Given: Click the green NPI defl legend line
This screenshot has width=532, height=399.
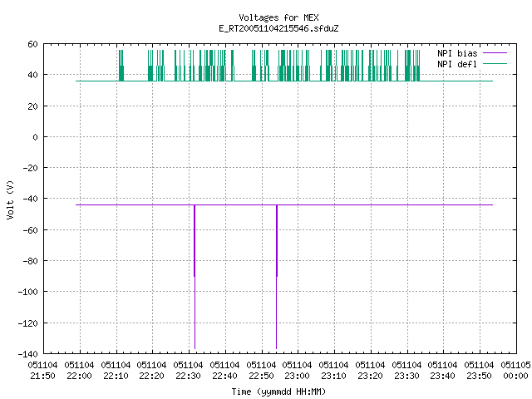Looking at the screenshot, I should coord(495,64).
